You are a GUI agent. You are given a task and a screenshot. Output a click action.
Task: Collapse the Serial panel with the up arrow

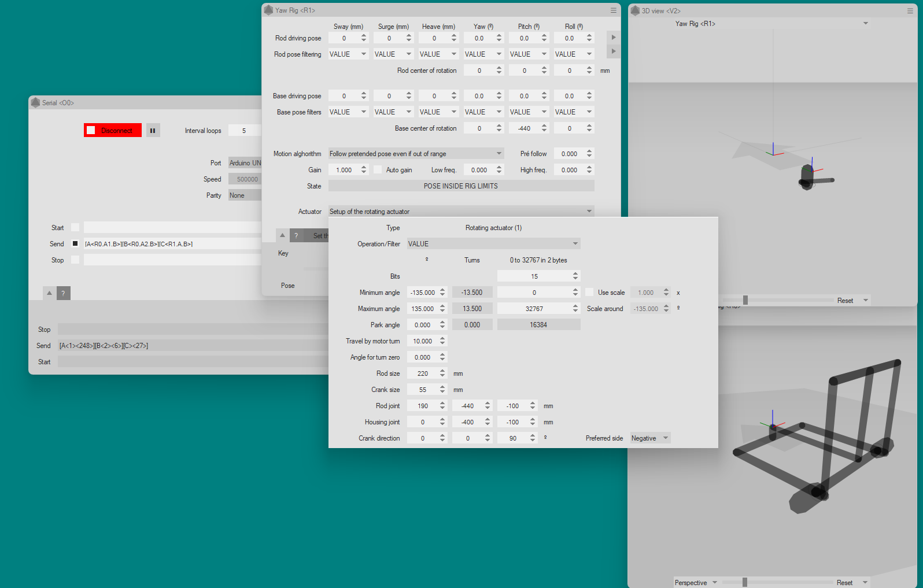pos(50,293)
